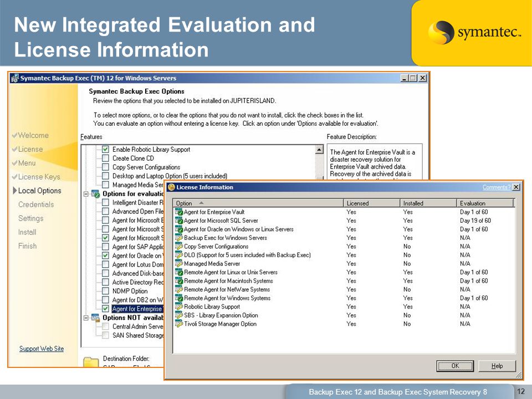This screenshot has height=399, width=532.
Task: Click the Options for evaluation group icon
Action: point(96,194)
